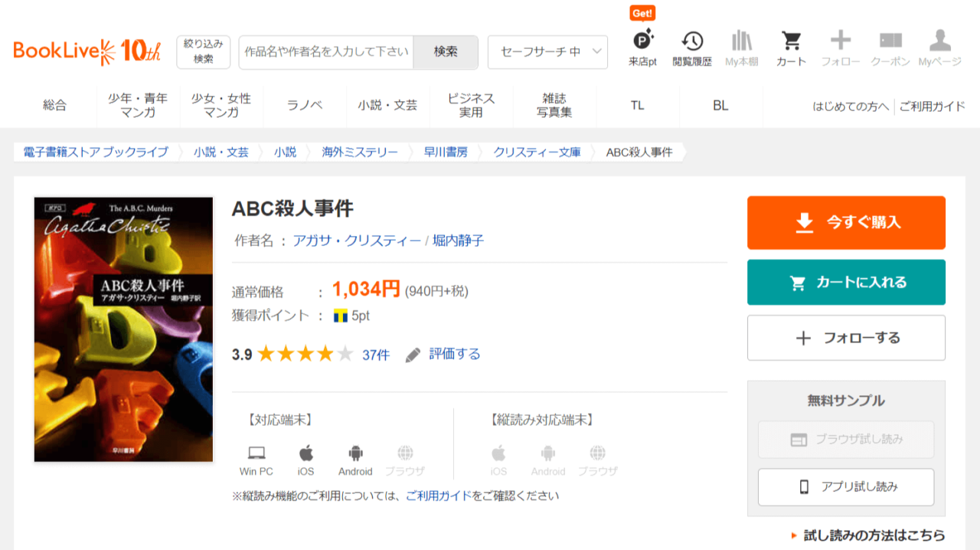
Task: Add book with カートに入れる button
Action: (x=846, y=283)
